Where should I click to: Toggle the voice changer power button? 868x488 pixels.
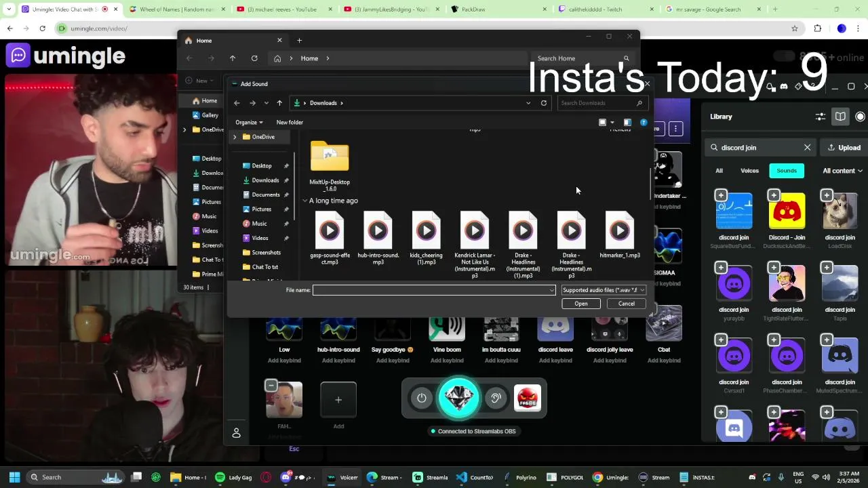(422, 399)
